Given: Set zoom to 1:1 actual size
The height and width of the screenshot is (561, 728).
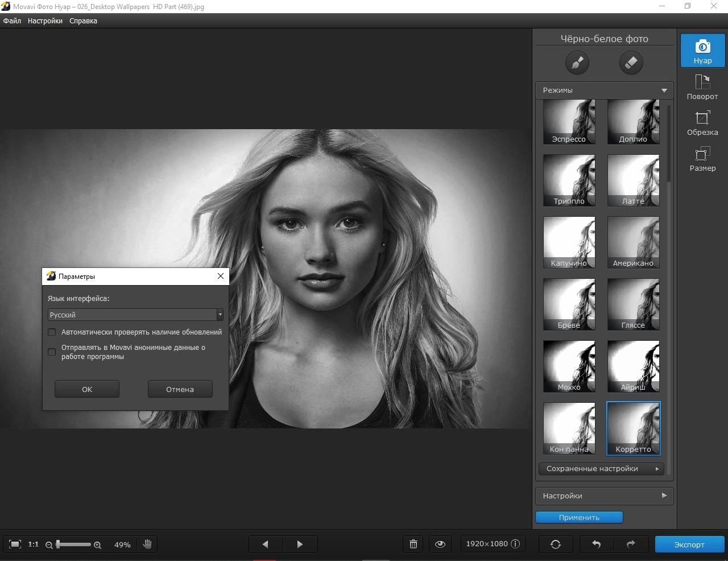Looking at the screenshot, I should pyautogui.click(x=34, y=544).
